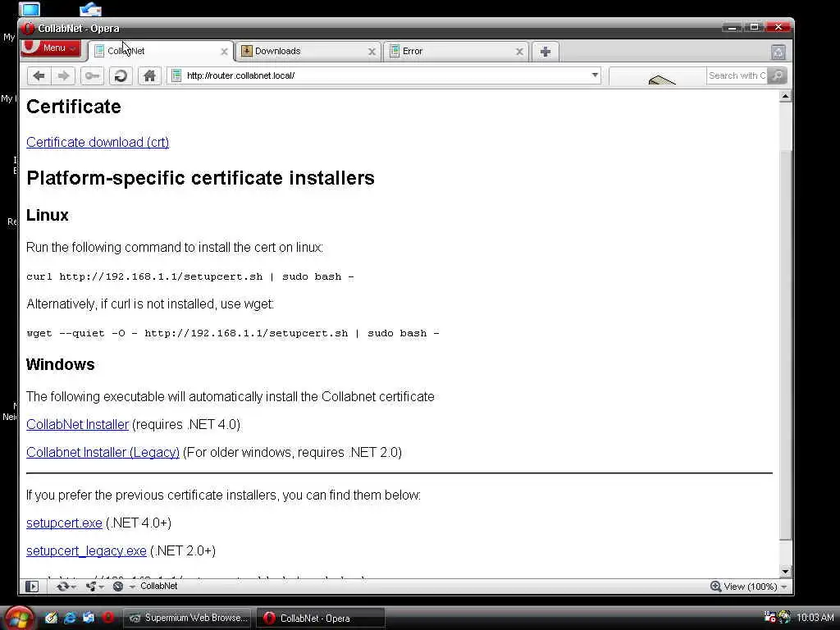
Task: Click the Platform-specific certificate installers heading
Action: (200, 178)
